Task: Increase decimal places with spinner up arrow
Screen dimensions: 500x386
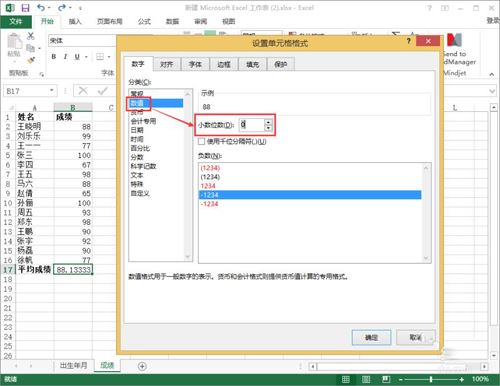Action: click(268, 122)
